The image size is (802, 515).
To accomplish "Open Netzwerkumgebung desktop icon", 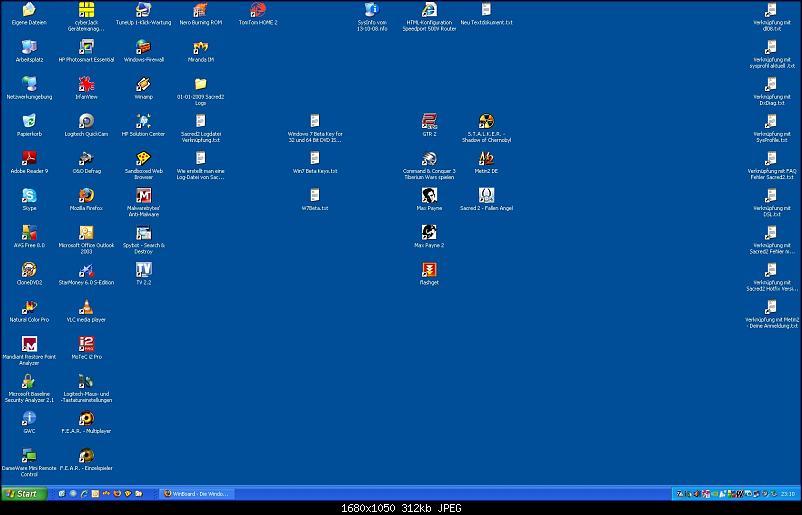I will [29, 84].
